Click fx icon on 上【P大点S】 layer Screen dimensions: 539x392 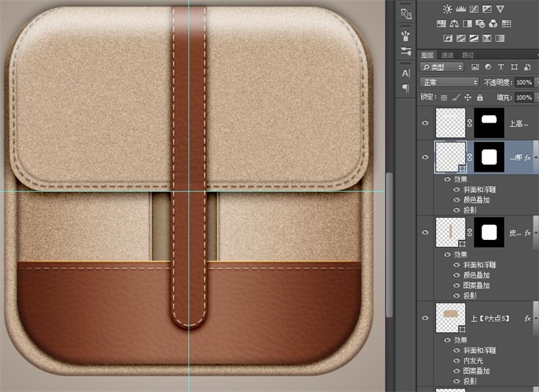(x=528, y=319)
